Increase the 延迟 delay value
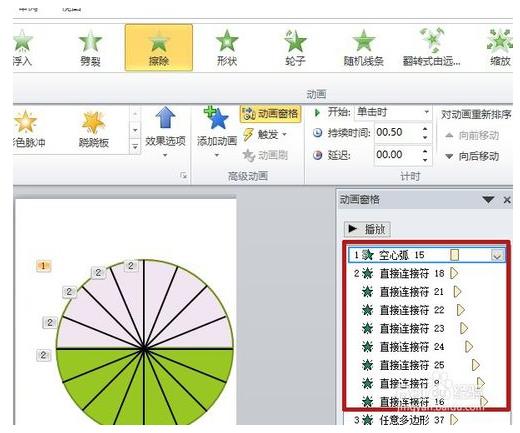This screenshot has width=520, height=433. point(425,151)
